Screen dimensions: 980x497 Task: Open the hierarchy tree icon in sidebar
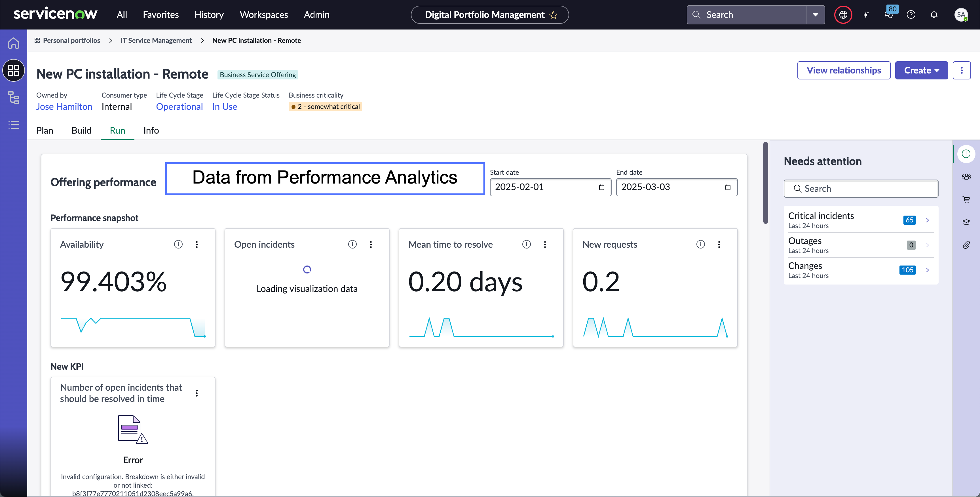pyautogui.click(x=14, y=98)
